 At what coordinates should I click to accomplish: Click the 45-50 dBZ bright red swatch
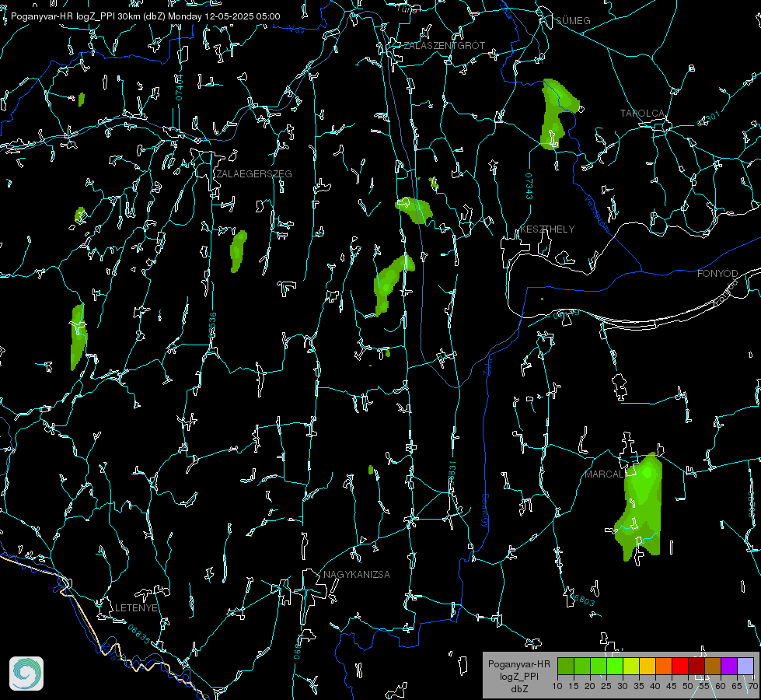(x=680, y=666)
